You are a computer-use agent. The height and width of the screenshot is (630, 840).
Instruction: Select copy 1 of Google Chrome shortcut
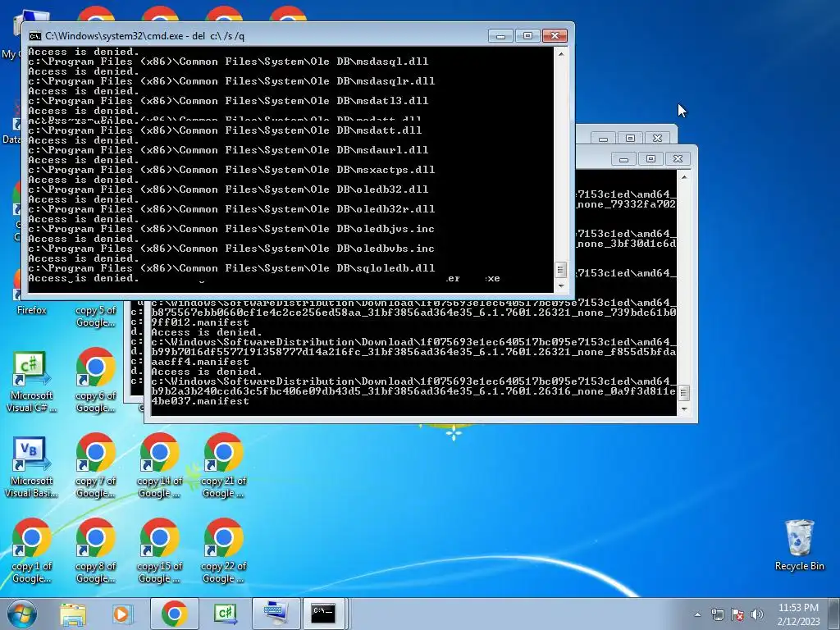32,551
